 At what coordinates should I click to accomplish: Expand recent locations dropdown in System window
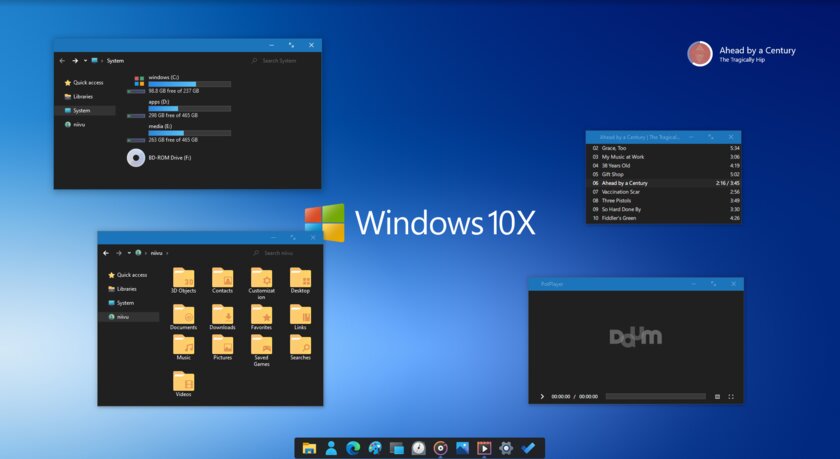tap(85, 61)
